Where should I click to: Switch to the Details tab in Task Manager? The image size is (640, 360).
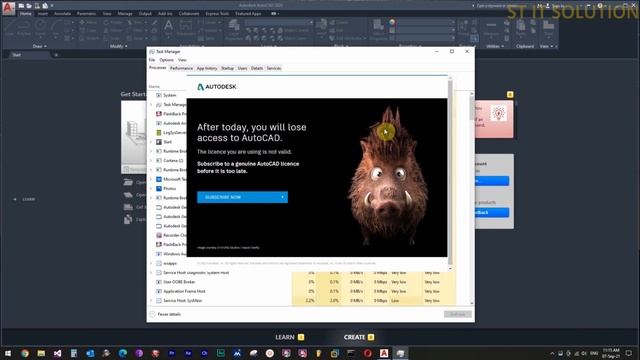257,68
